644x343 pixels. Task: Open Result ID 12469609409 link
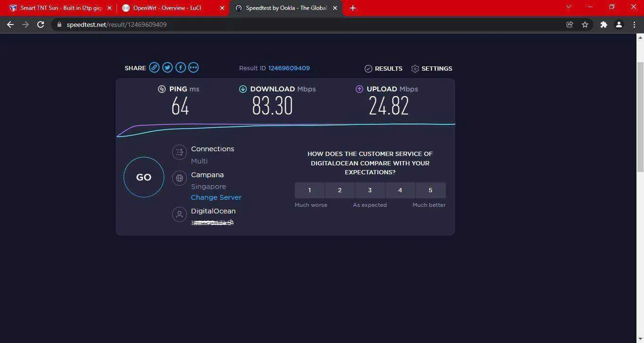289,68
